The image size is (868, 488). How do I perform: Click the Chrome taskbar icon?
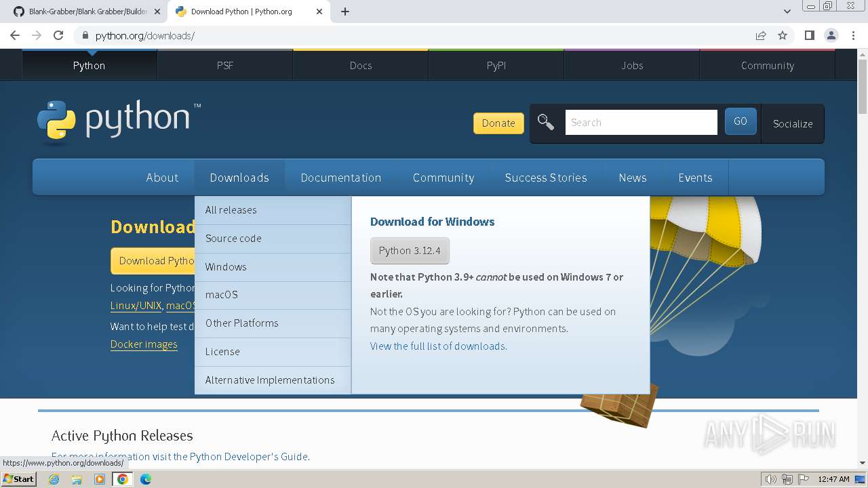pyautogui.click(x=123, y=479)
